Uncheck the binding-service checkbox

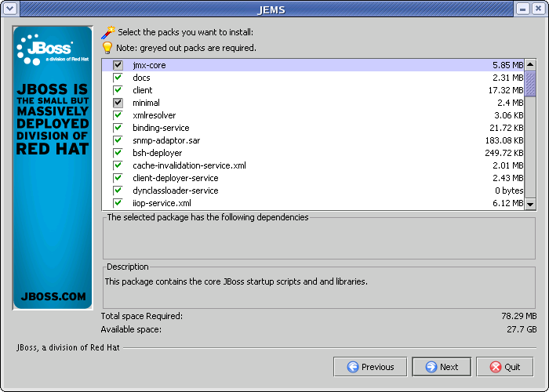tap(118, 128)
